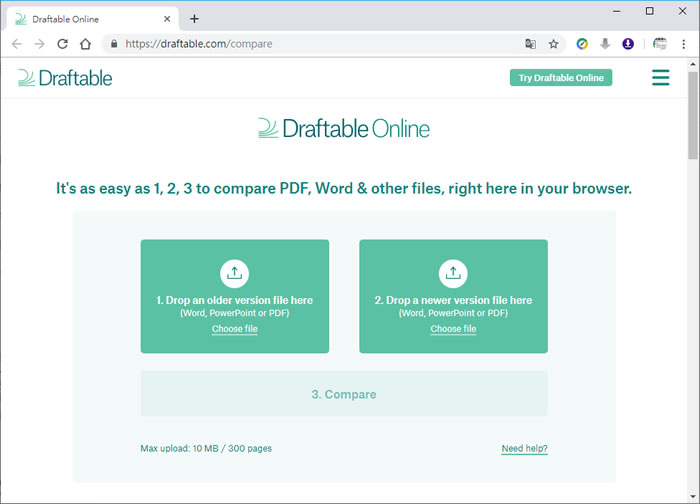
Task: Open Chrome three-dot menu
Action: coord(684,44)
